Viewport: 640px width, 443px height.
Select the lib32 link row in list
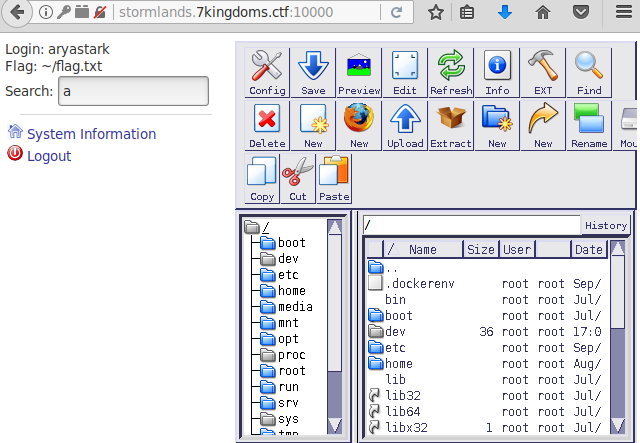click(x=488, y=395)
